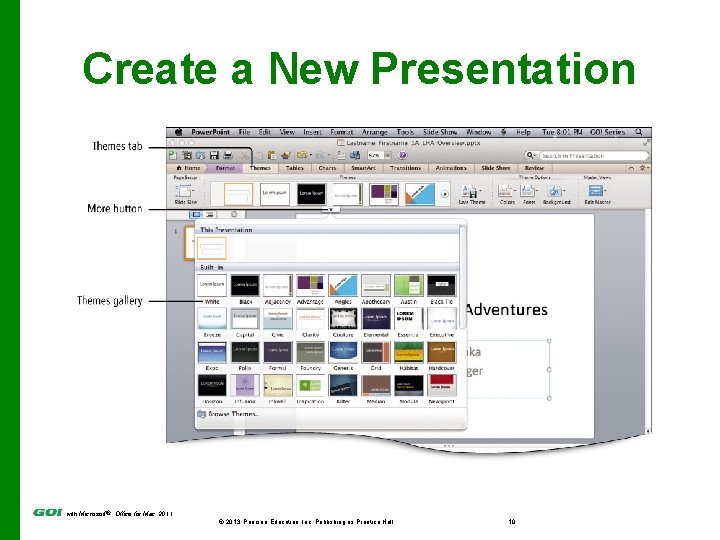Screen dimensions: 720x540
Task: Switch to the Format ribbon tab
Action: click(x=225, y=169)
